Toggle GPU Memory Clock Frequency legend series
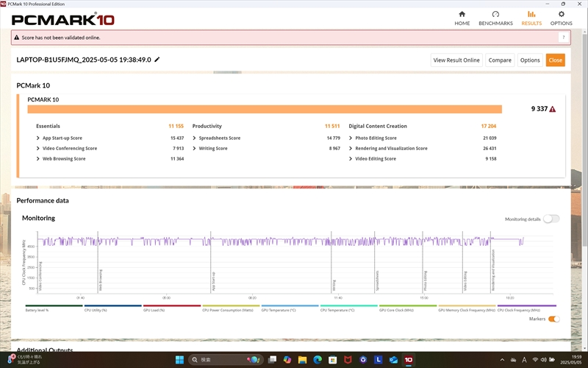The width and height of the screenshot is (588, 368). click(x=467, y=310)
